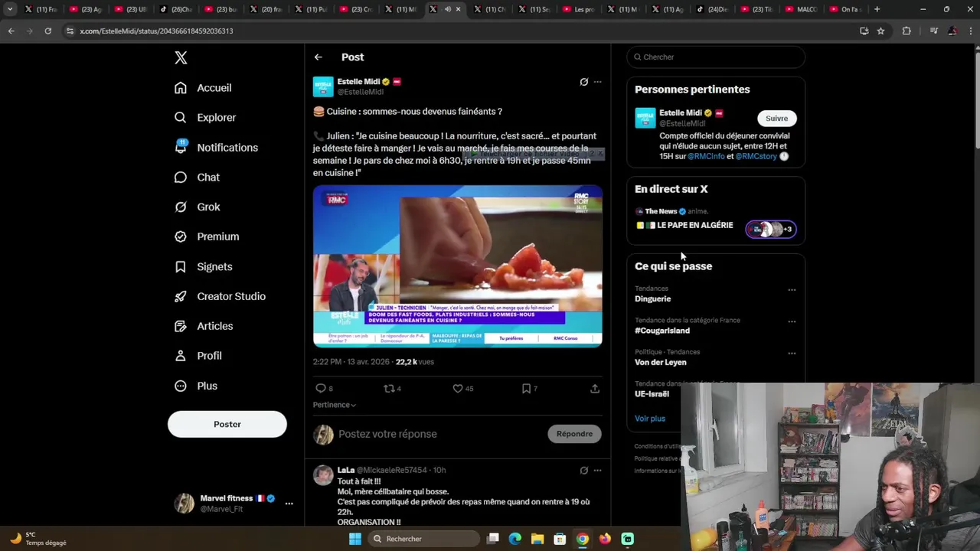This screenshot has height=551, width=980.
Task: Open the @RMCInfo link
Action: tap(706, 156)
